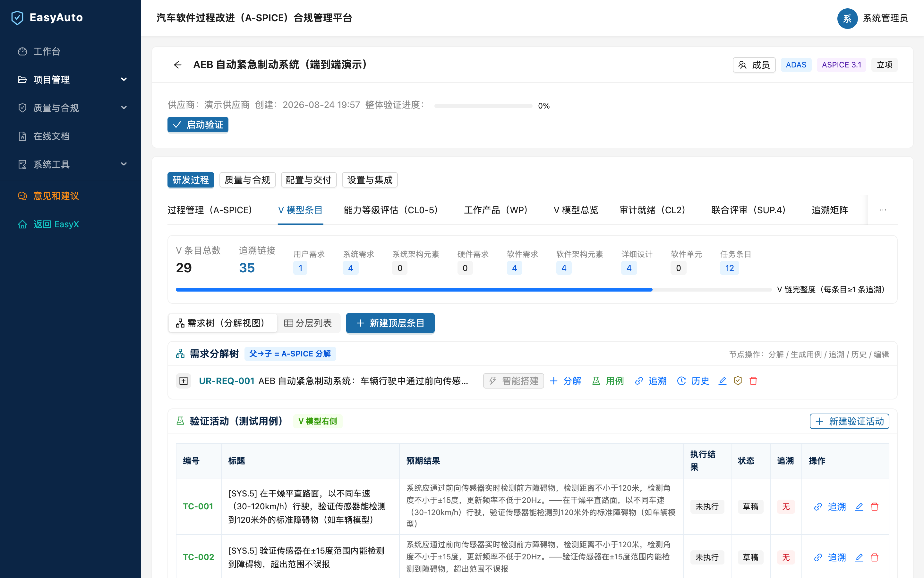Expand 项目管理 sidebar menu chevron

124,80
